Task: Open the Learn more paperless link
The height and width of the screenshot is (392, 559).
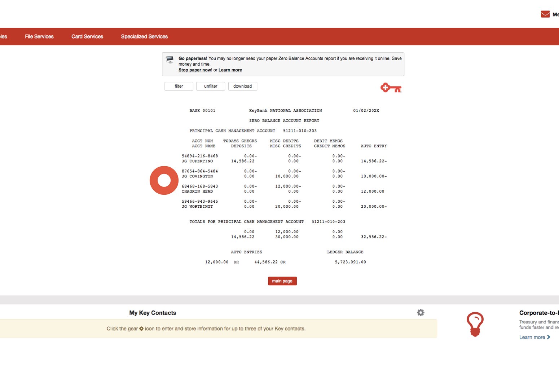Action: 230,70
